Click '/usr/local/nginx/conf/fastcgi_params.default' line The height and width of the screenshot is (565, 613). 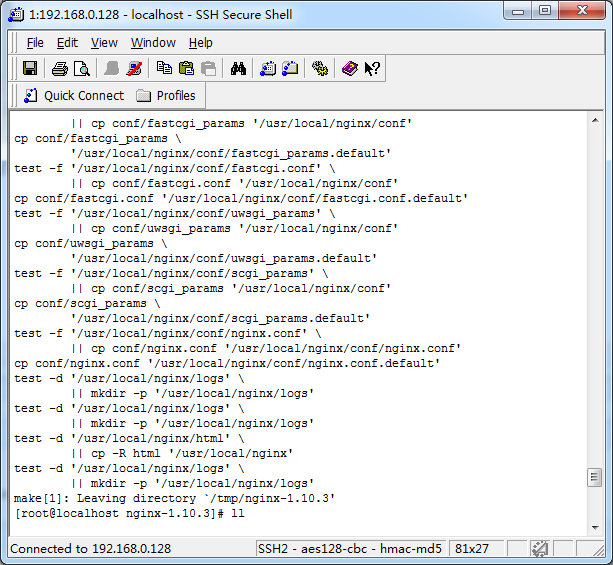[231, 153]
